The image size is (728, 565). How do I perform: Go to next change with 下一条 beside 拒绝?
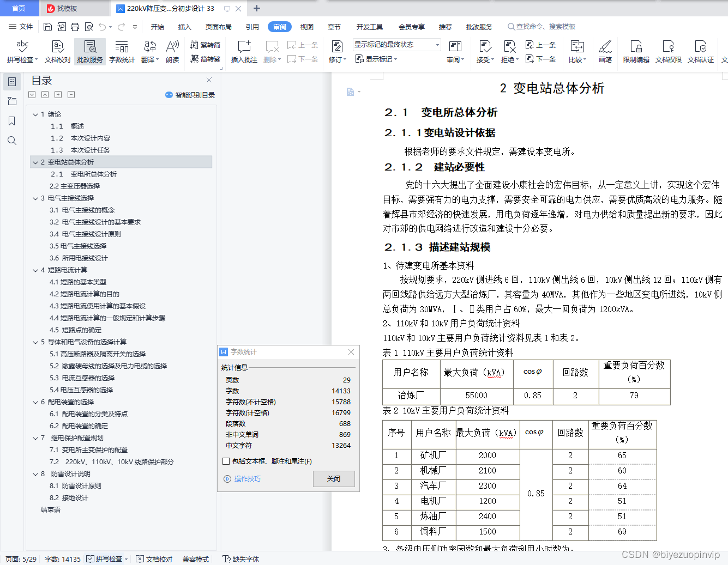(540, 59)
